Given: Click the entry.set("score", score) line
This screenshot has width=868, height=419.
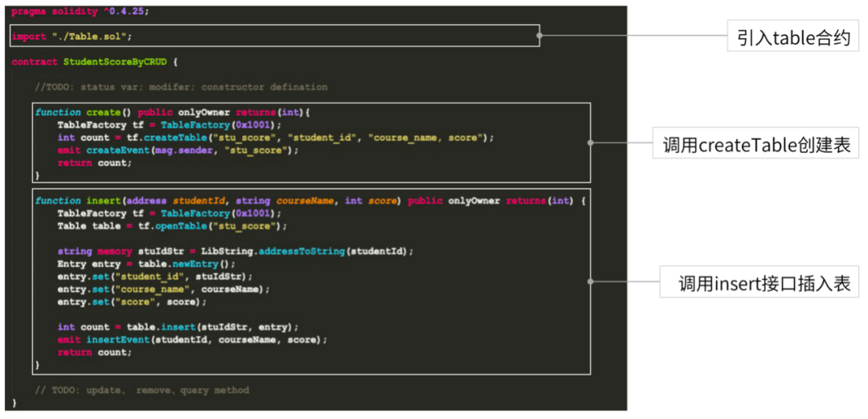Looking at the screenshot, I should pos(132,302).
